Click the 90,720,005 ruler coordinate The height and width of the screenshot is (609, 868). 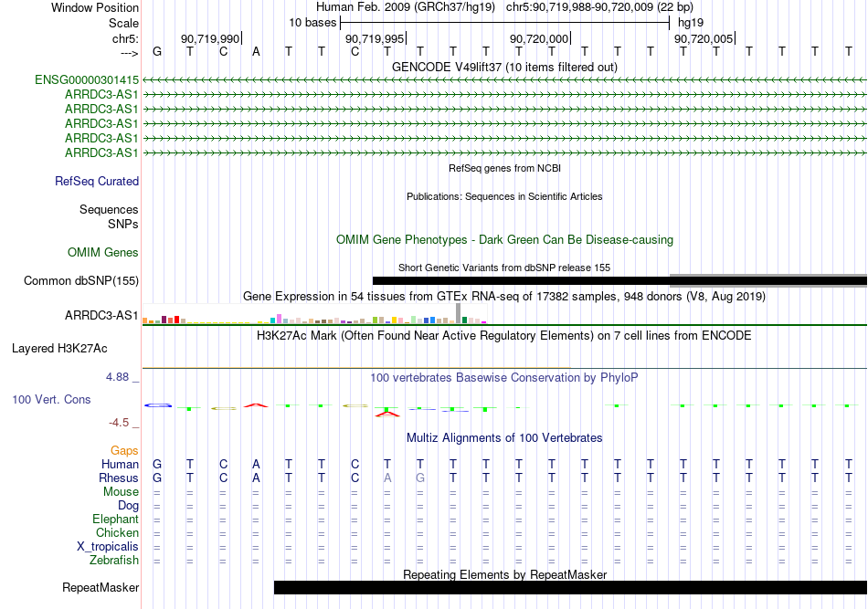click(703, 38)
